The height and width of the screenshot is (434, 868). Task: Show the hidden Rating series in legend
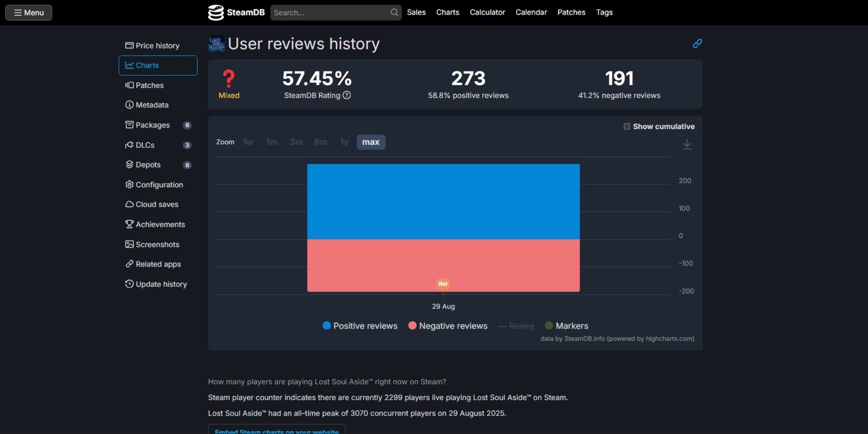pos(516,326)
